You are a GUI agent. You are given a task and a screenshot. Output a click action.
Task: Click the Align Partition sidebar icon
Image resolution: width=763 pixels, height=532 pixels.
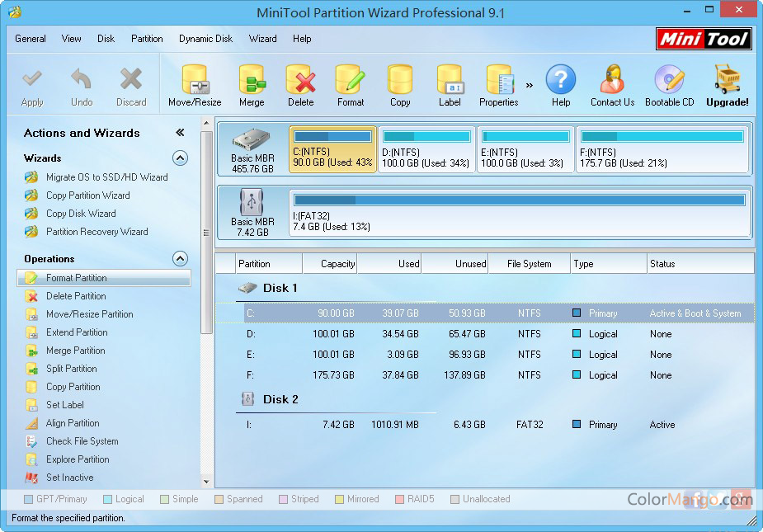(x=31, y=423)
